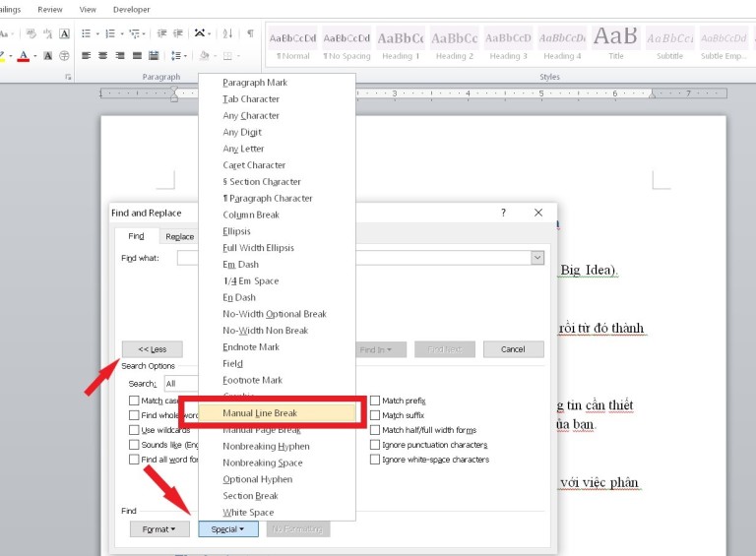This screenshot has width=756, height=556.
Task: Click the Asian Layout icon
Action: click(x=199, y=33)
